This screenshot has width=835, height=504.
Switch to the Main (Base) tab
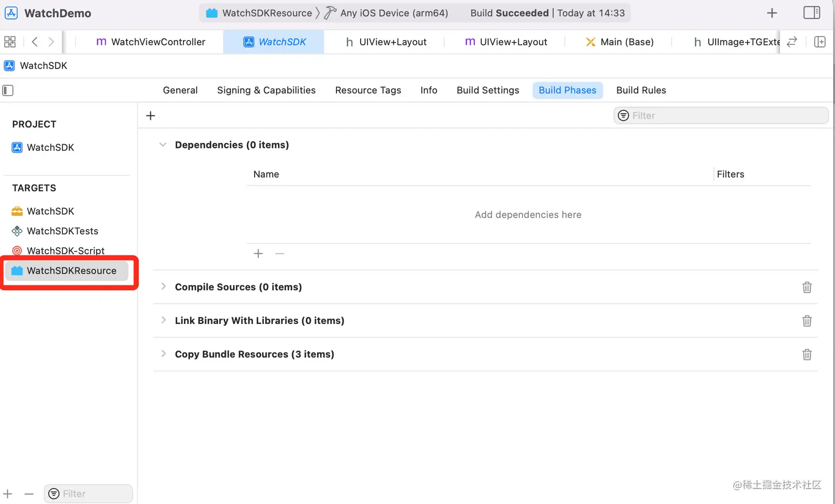[620, 42]
